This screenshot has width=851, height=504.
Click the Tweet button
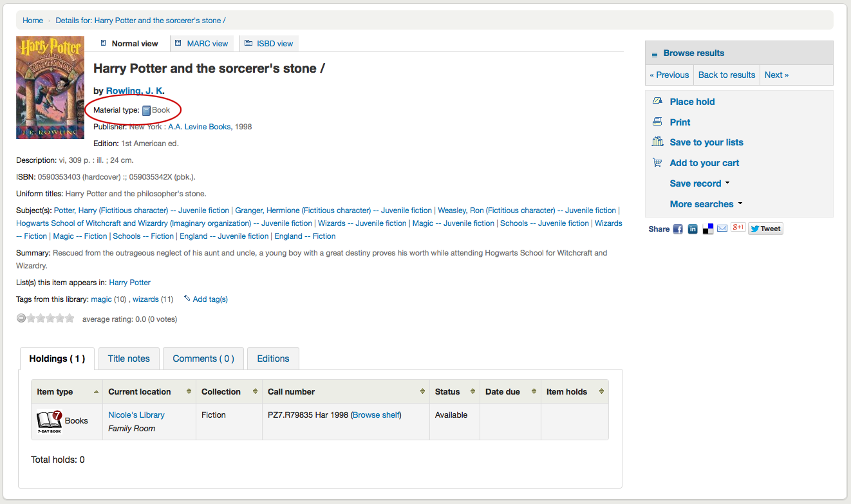(x=765, y=229)
